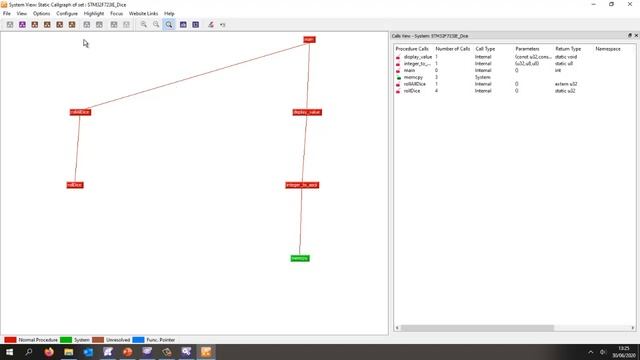Sort by Namespace column header
Image resolution: width=640 pixels, height=360 pixels.
(x=608, y=49)
